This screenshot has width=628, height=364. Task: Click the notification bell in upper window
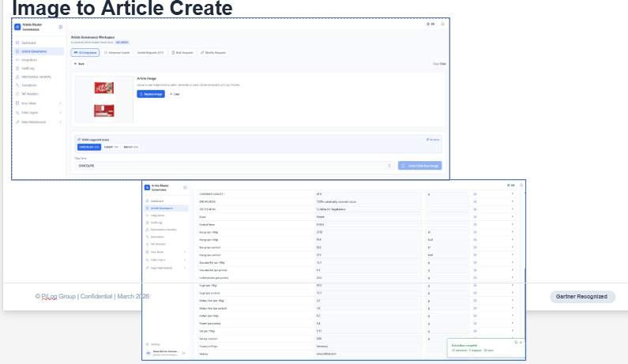click(442, 24)
